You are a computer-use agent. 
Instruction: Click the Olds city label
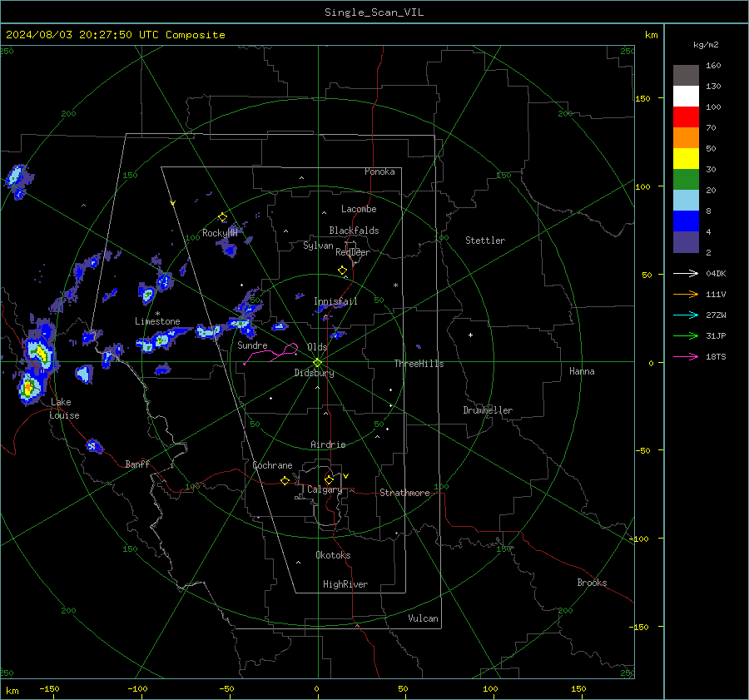point(317,347)
